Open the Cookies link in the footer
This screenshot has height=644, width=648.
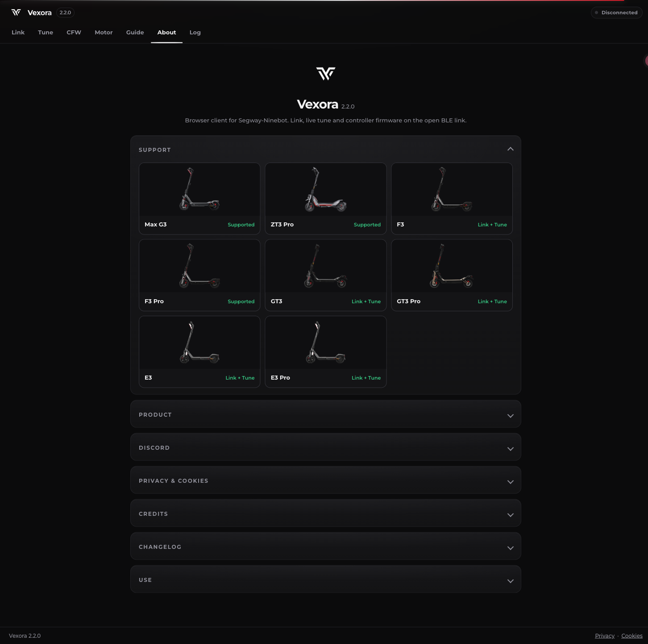pos(632,636)
